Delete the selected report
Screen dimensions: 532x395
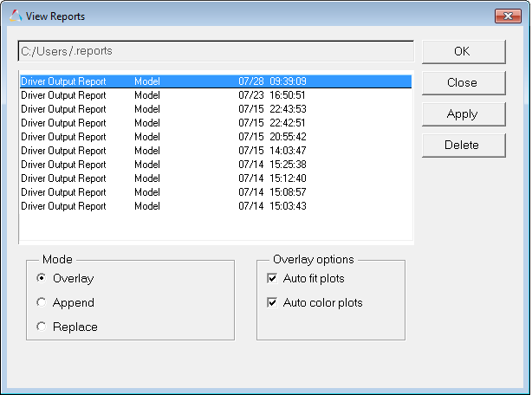(x=463, y=145)
